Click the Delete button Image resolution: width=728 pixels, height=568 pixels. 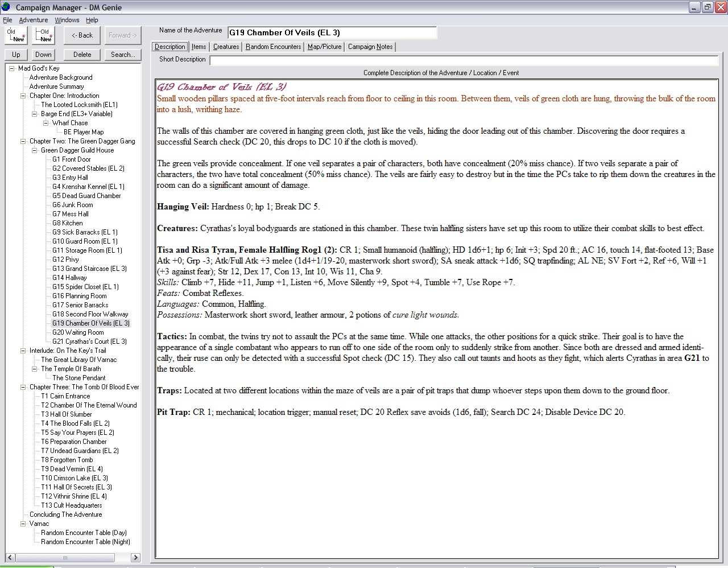[x=82, y=55]
